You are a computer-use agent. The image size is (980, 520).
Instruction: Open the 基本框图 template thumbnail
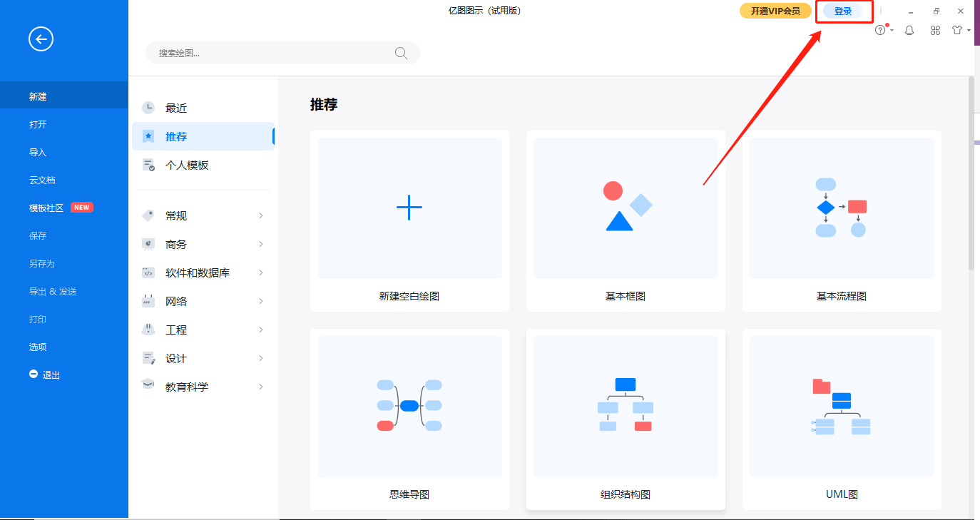point(626,208)
